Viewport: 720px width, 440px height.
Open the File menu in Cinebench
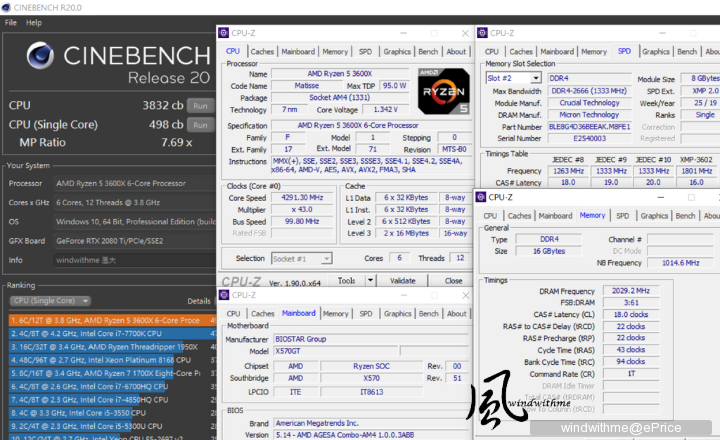pos(11,23)
